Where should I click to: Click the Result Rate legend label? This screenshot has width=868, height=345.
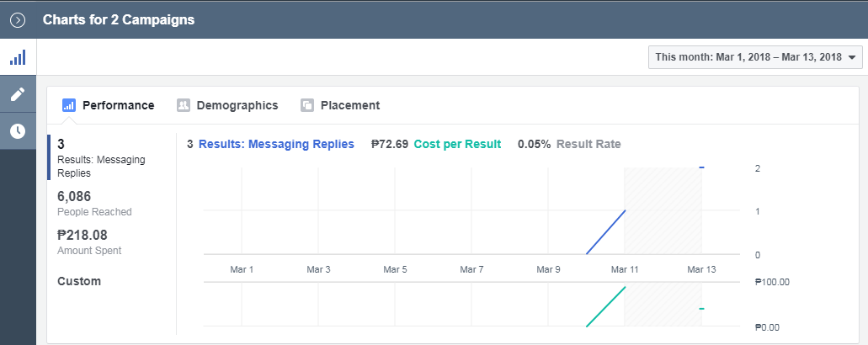588,144
